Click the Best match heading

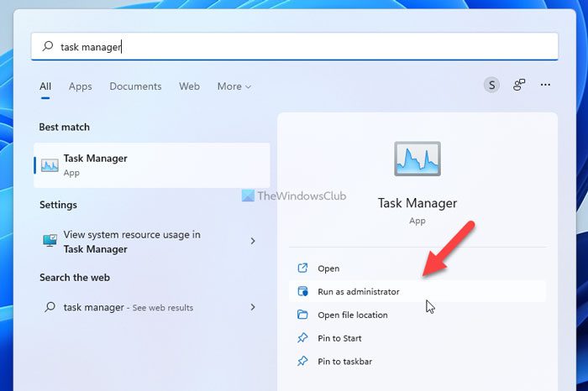point(64,127)
